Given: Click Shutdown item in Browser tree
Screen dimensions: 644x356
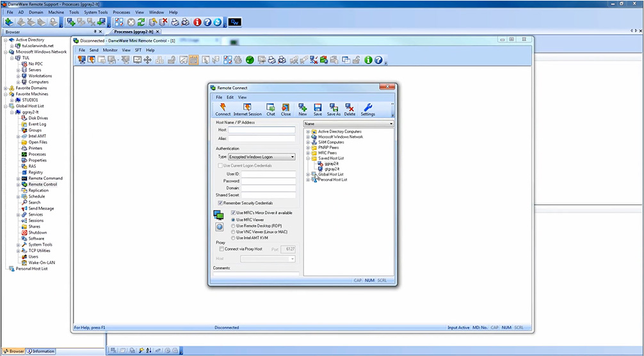Looking at the screenshot, I should pos(37,232).
